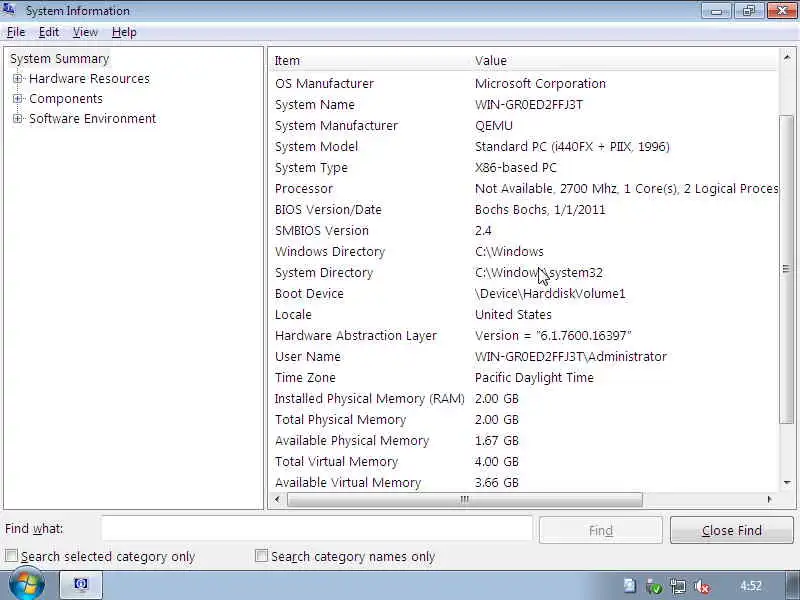Click the value \Device\HarddiskVolume1
Screen dimensions: 800x600
[550, 293]
